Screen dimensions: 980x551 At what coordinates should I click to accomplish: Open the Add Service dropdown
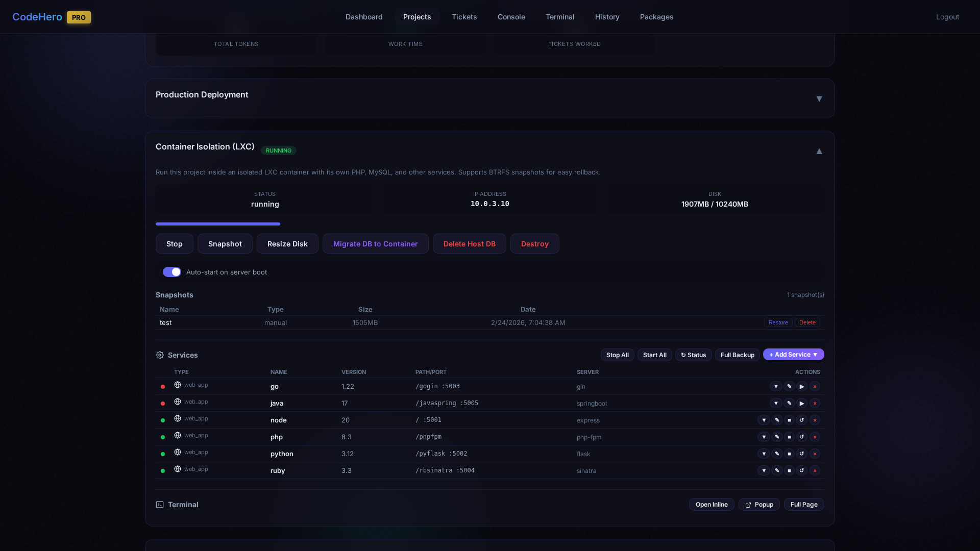(x=793, y=355)
